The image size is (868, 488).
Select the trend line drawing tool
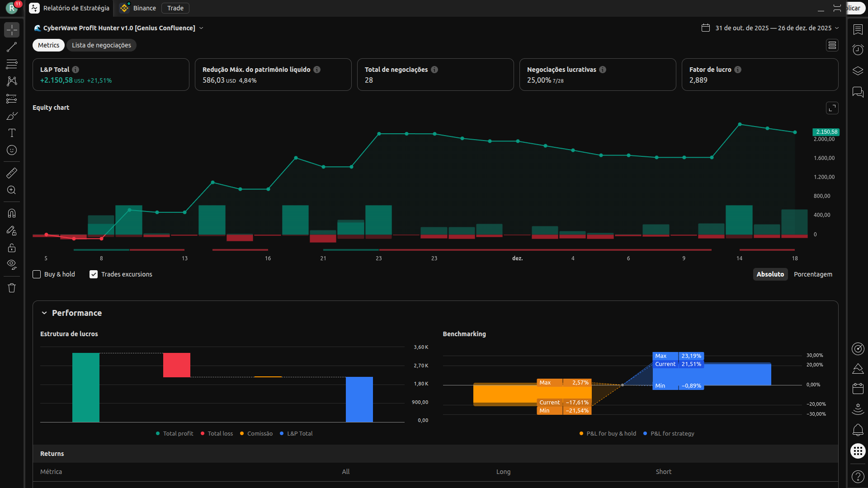(x=12, y=47)
